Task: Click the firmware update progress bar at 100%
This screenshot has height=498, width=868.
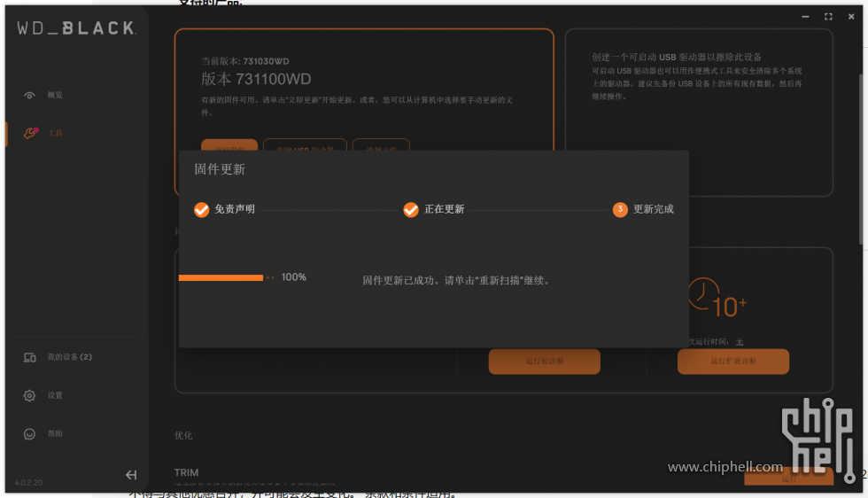Action: point(221,277)
